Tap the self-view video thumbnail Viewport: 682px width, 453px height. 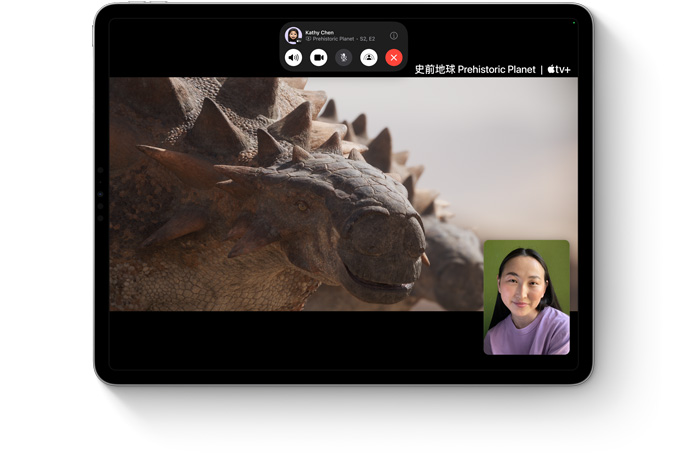[x=526, y=297]
